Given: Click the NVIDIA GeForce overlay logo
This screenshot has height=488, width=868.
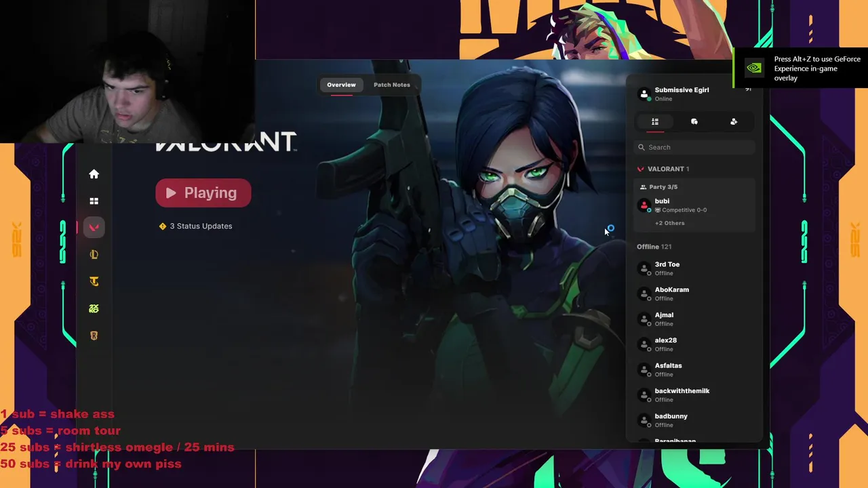Looking at the screenshot, I should [754, 68].
